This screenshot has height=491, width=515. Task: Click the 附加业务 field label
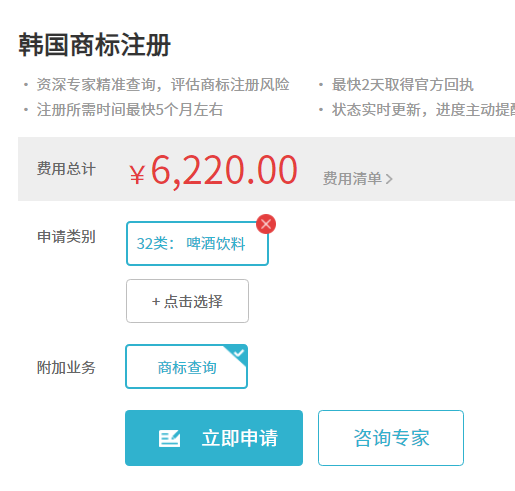pyautogui.click(x=66, y=368)
